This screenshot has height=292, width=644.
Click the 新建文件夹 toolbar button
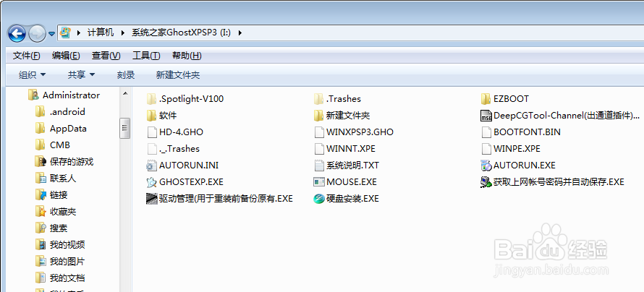pos(178,74)
